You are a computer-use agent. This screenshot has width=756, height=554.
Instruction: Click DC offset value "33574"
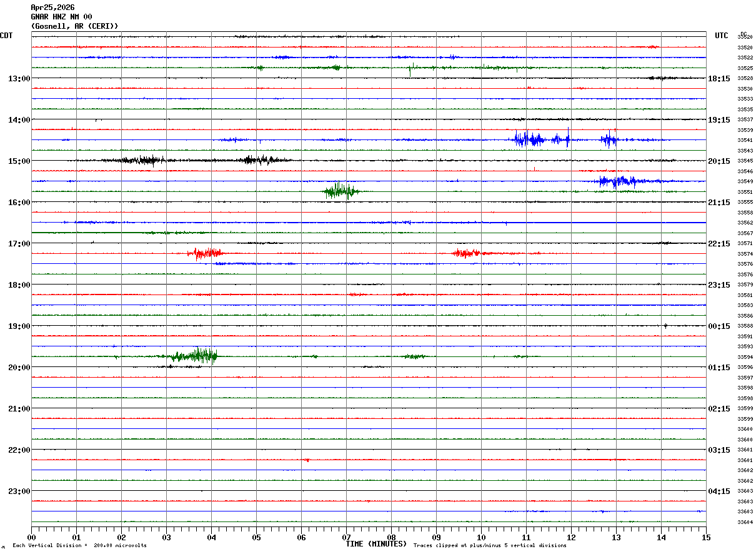tap(745, 254)
